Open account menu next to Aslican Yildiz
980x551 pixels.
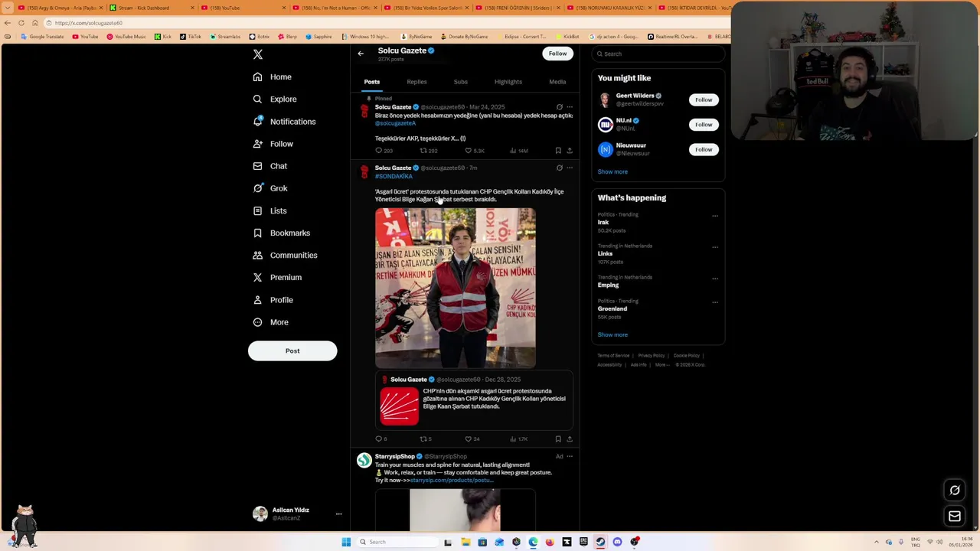[x=338, y=514]
